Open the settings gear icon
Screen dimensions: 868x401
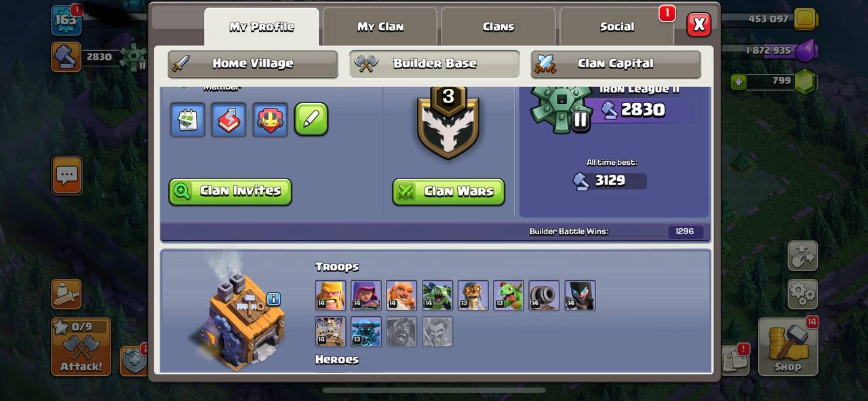click(802, 294)
